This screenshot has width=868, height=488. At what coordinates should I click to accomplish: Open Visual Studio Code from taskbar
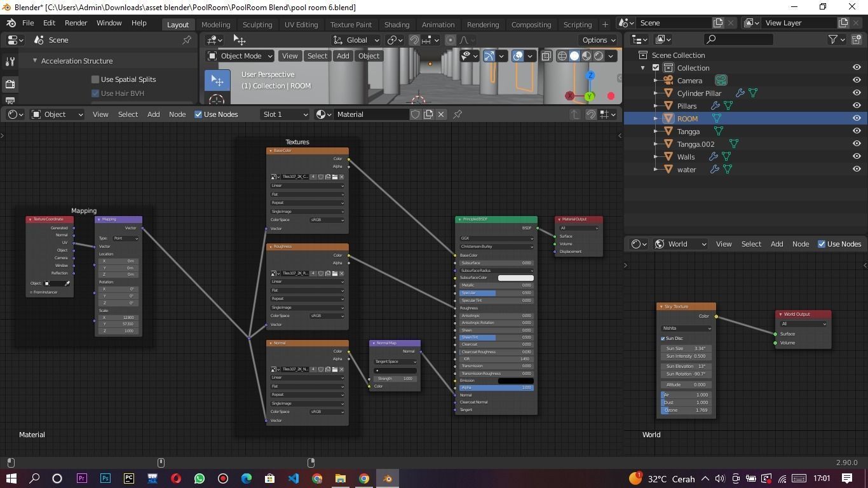(x=293, y=478)
